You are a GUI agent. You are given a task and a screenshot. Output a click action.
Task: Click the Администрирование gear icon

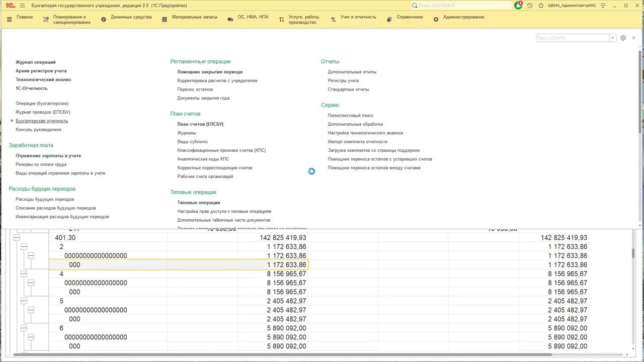click(x=436, y=20)
